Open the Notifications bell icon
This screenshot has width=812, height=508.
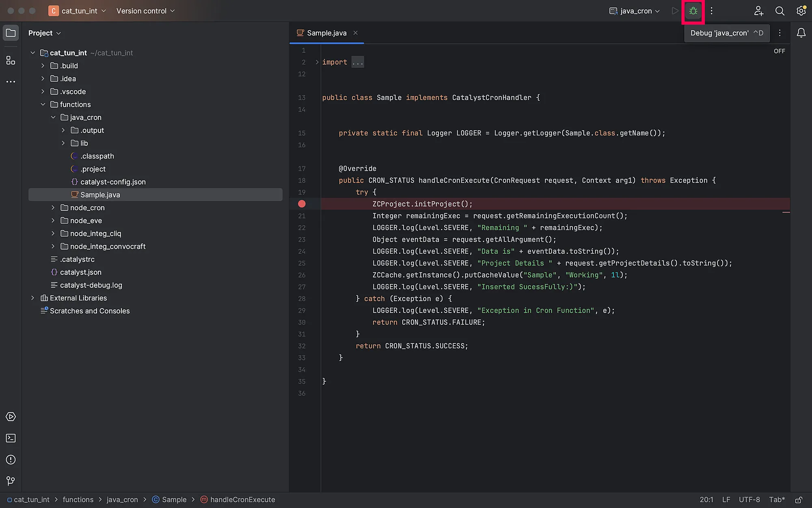click(x=801, y=33)
